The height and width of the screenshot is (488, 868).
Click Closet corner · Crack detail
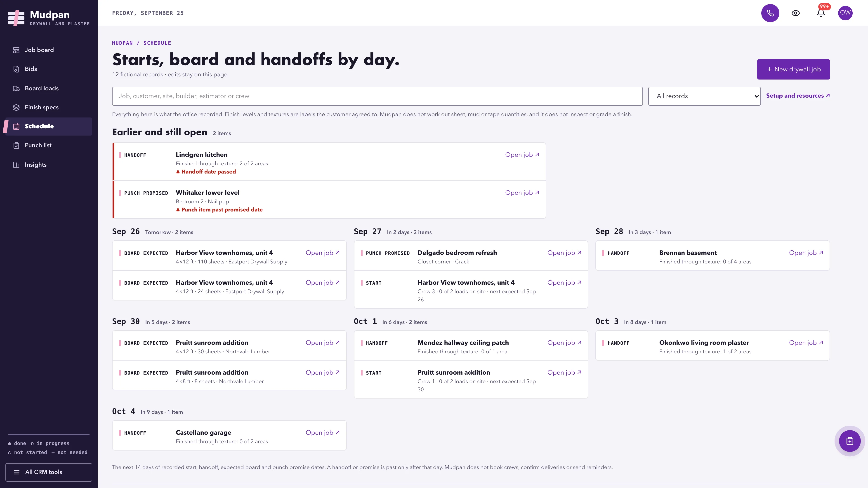443,262
